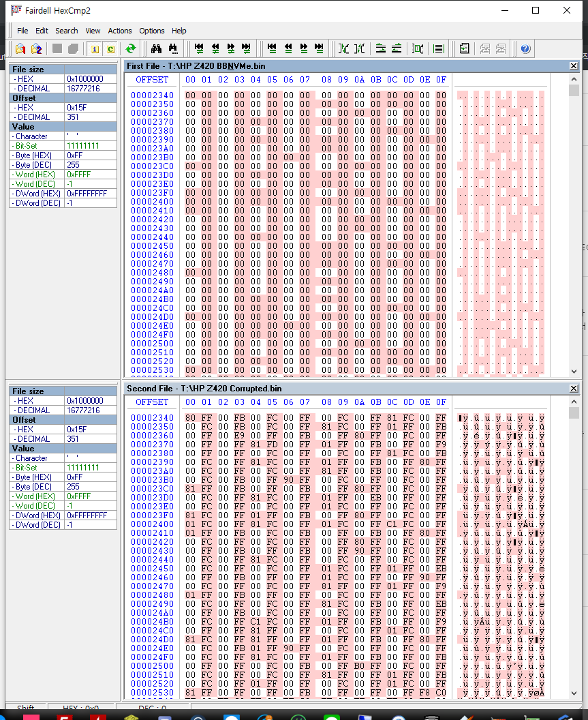Jump to first difference with green-underlined arrow
588x720 pixels.
point(199,48)
